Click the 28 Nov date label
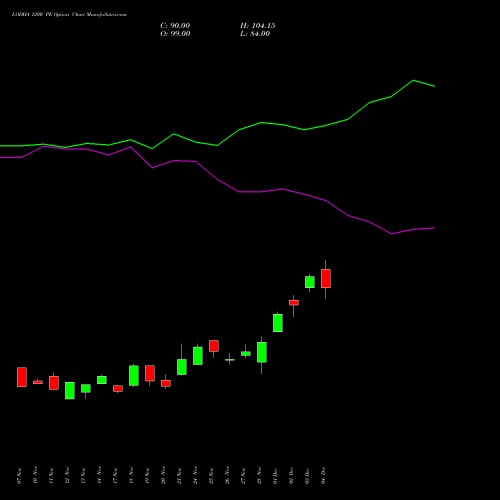The height and width of the screenshot is (500, 500). pos(259,475)
